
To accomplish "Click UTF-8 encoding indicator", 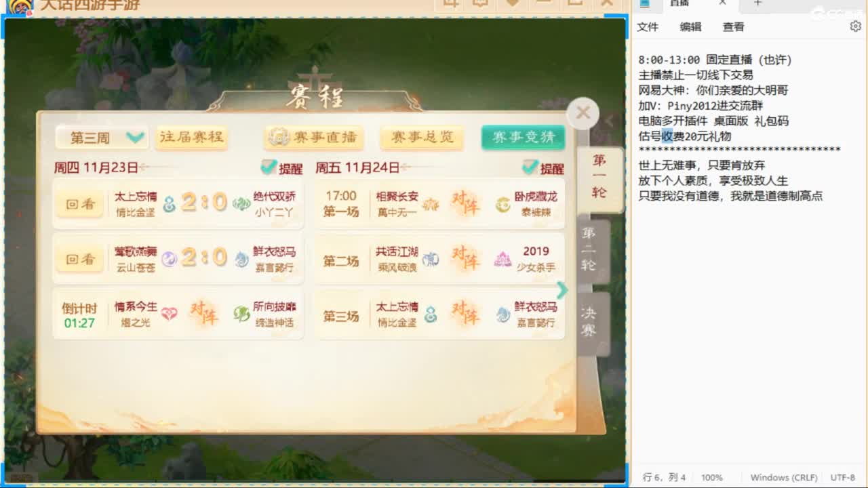I will pos(843,477).
